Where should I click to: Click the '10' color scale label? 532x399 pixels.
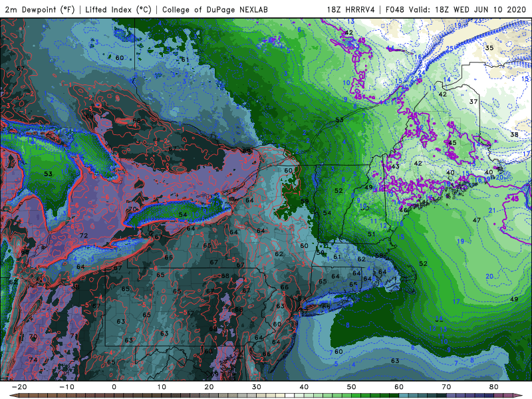[162, 387]
